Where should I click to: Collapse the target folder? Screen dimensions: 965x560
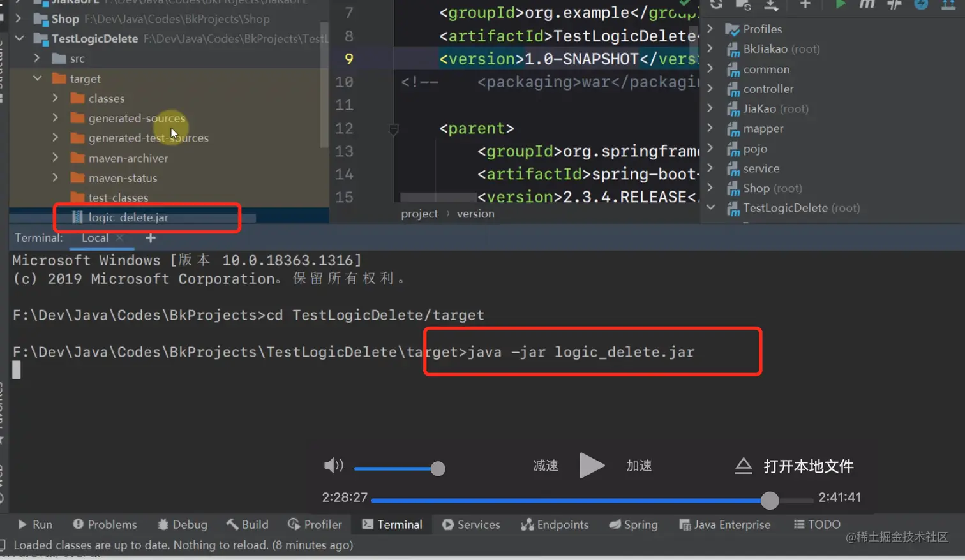tap(38, 78)
